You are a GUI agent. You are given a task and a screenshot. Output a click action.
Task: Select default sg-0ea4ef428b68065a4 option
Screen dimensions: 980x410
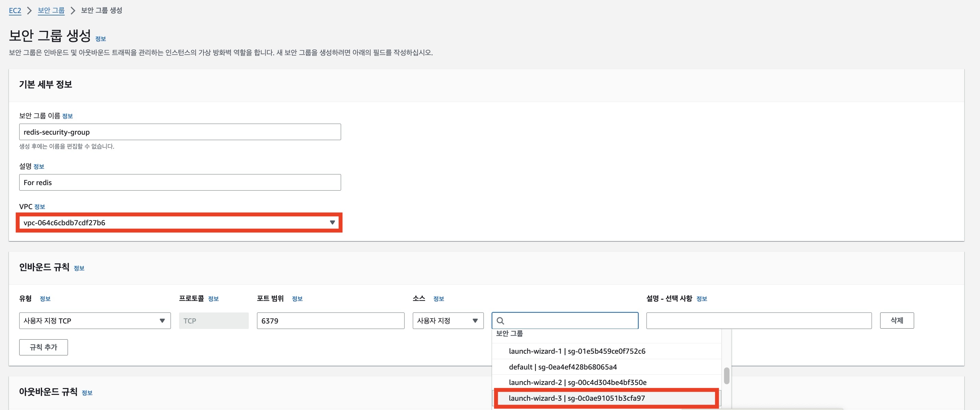[606, 367]
